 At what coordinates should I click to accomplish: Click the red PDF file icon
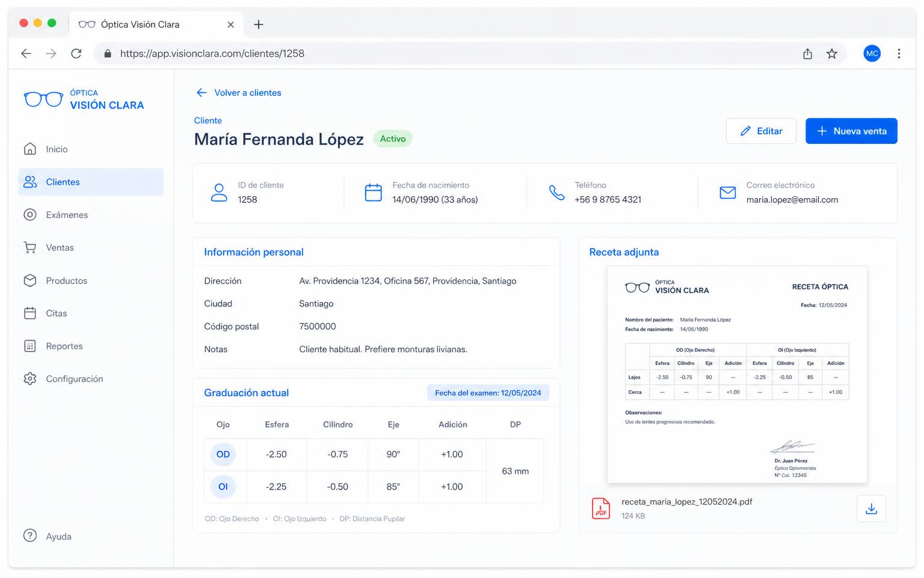point(601,509)
